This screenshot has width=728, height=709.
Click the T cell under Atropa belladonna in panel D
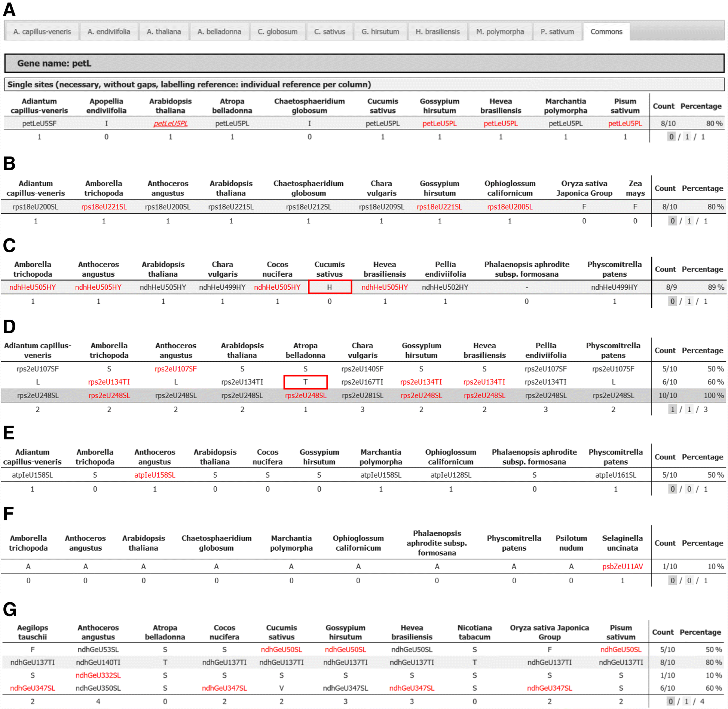point(305,382)
